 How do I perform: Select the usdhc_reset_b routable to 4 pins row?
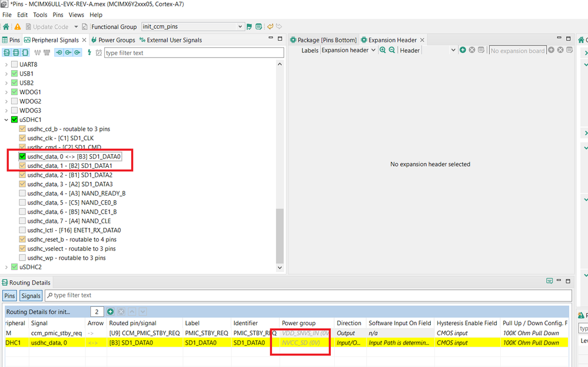pyautogui.click(x=72, y=239)
